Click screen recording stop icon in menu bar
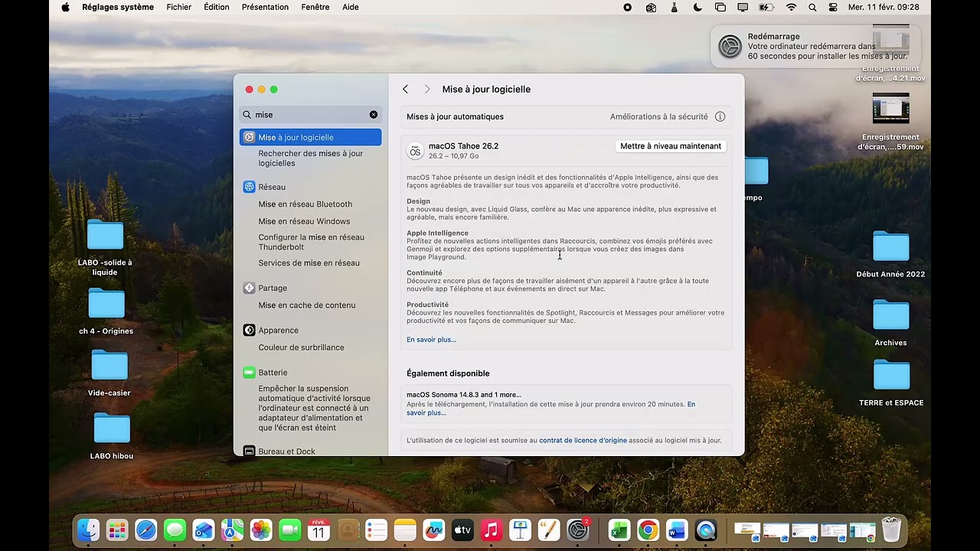Image resolution: width=980 pixels, height=551 pixels. (x=628, y=7)
